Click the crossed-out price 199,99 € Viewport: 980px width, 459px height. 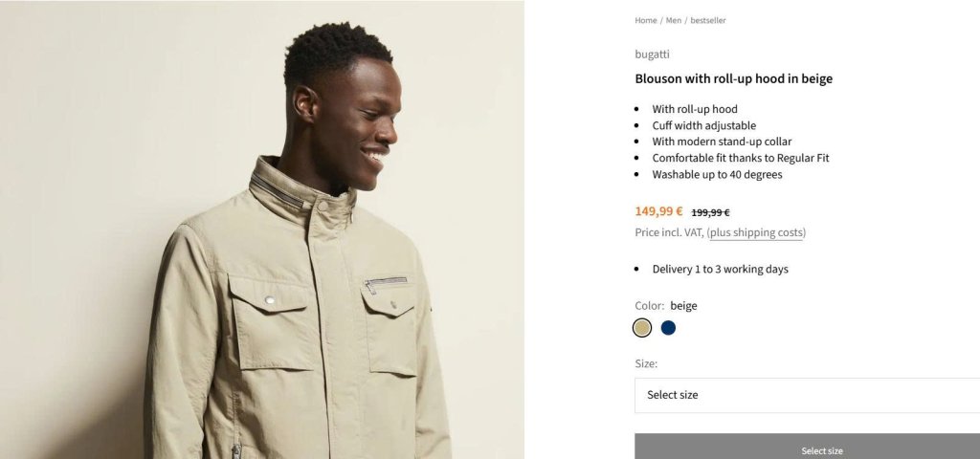click(711, 213)
